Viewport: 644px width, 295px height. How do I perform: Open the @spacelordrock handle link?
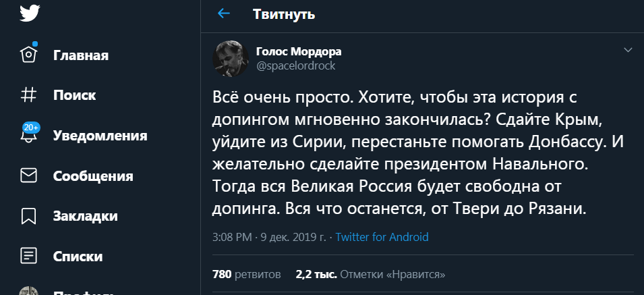tap(295, 65)
